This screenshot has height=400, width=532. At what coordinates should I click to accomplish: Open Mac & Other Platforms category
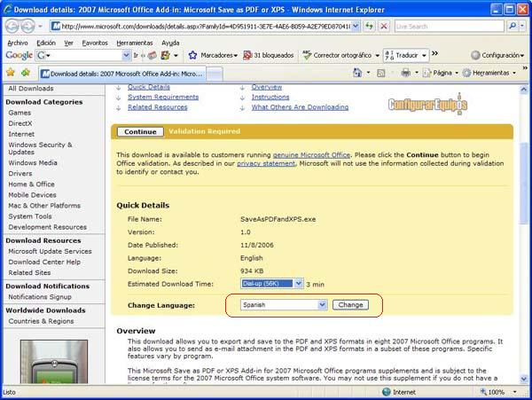click(44, 205)
